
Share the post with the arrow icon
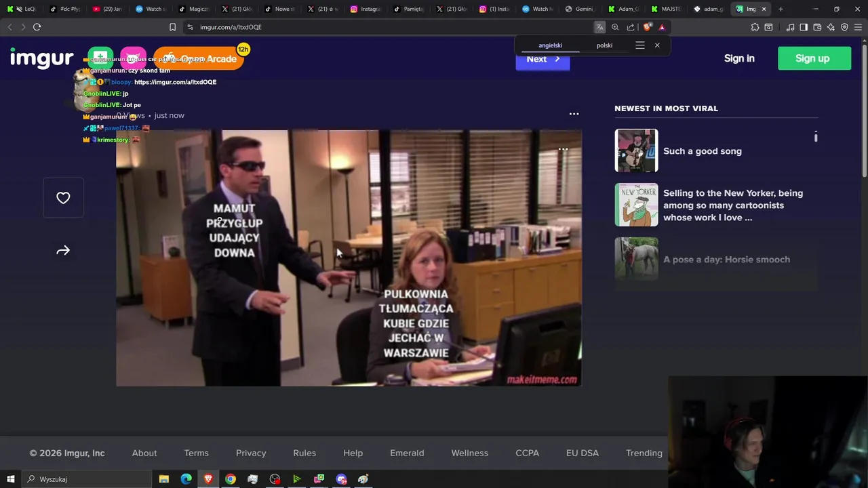(63, 251)
